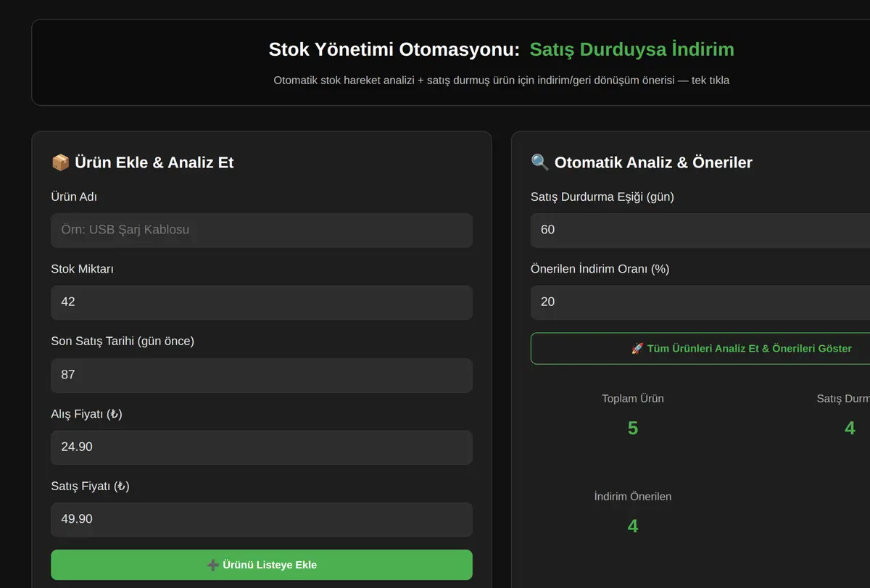Focus the Stok Miktarı field showing 42
Viewport: 870px width, 588px height.
[262, 302]
